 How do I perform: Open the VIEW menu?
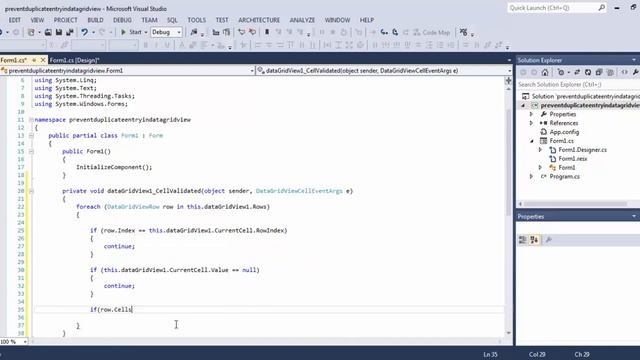click(x=37, y=20)
